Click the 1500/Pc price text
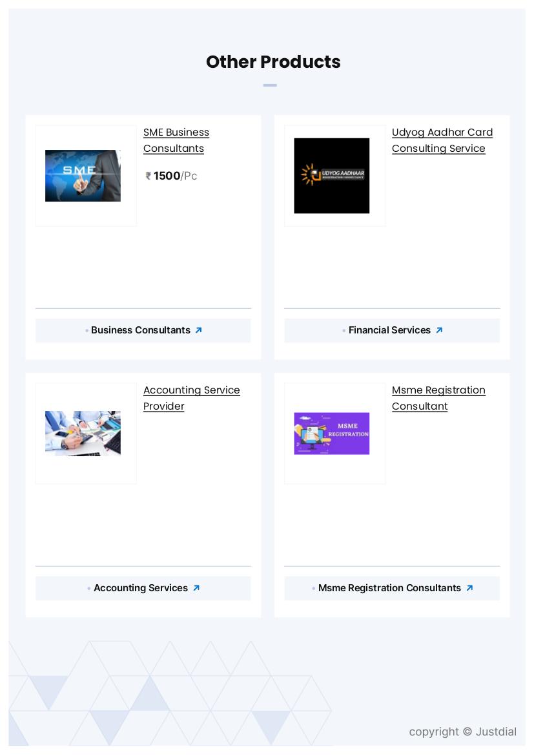 pos(176,176)
